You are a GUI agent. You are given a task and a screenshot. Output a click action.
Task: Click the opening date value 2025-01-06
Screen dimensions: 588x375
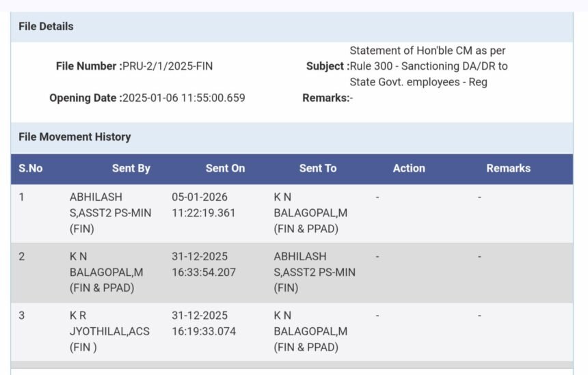click(183, 98)
